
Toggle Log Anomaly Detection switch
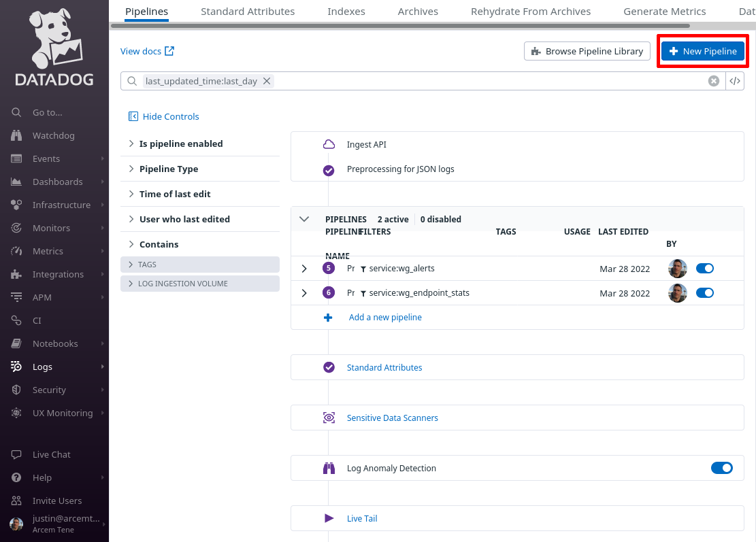pyautogui.click(x=722, y=468)
